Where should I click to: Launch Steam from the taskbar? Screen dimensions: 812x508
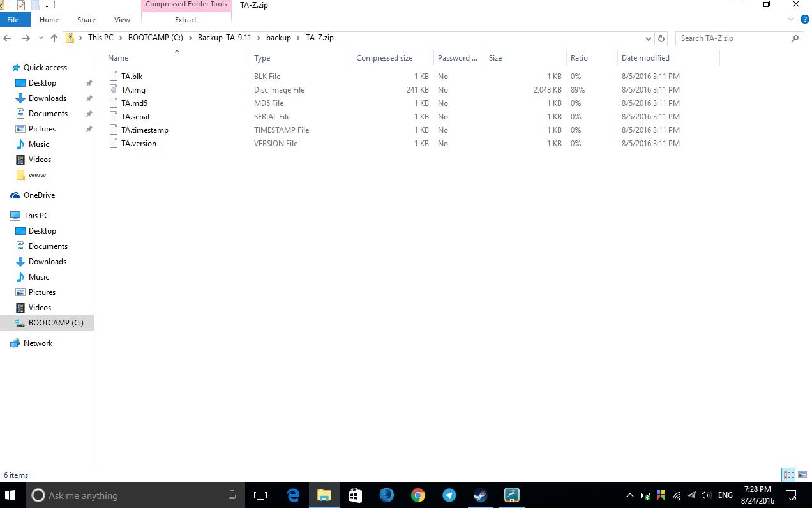coord(481,495)
